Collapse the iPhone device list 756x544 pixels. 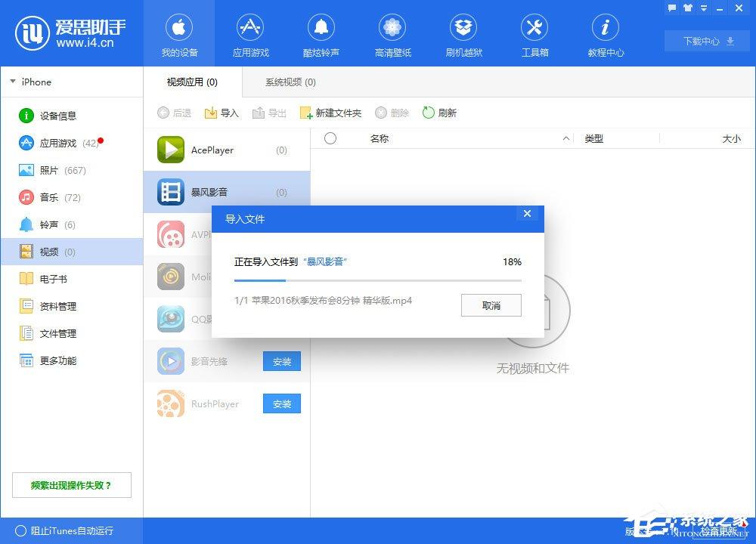12,82
